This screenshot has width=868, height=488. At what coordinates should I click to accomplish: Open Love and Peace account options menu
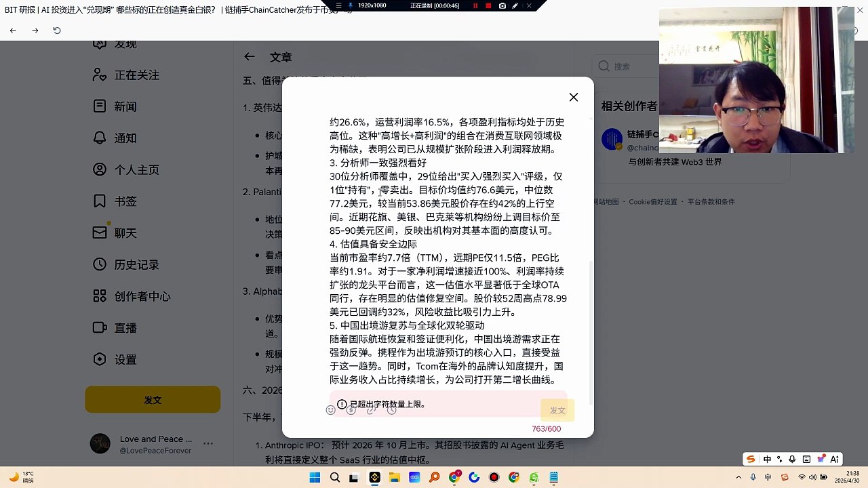tap(208, 444)
